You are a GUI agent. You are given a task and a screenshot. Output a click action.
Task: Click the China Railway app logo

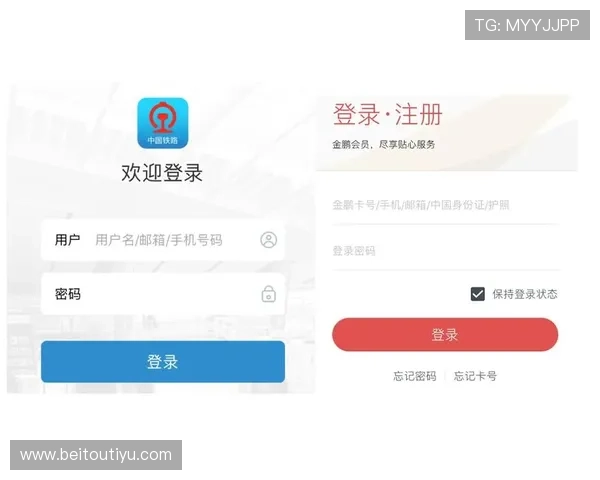point(163,123)
